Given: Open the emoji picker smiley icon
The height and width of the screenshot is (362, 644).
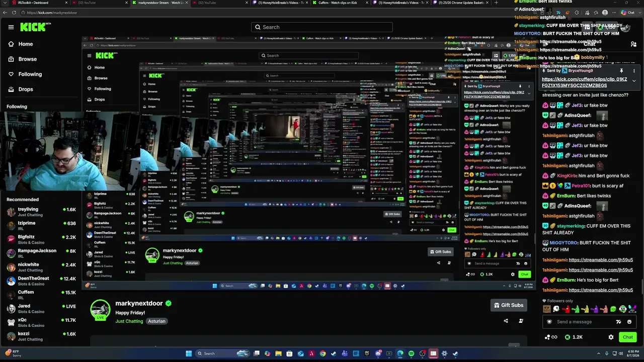Looking at the screenshot, I should pos(629,322).
